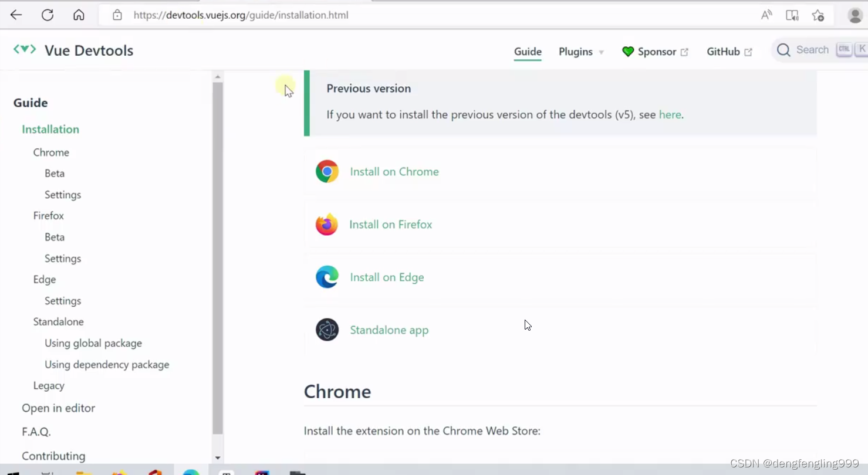The height and width of the screenshot is (475, 868).
Task: Click 'Standalone app' link
Action: click(x=389, y=330)
